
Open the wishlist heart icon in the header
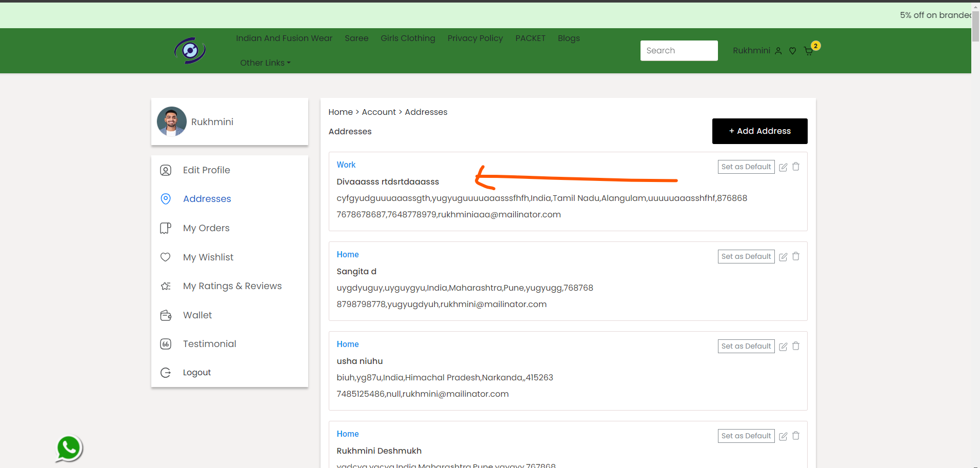coord(792,51)
